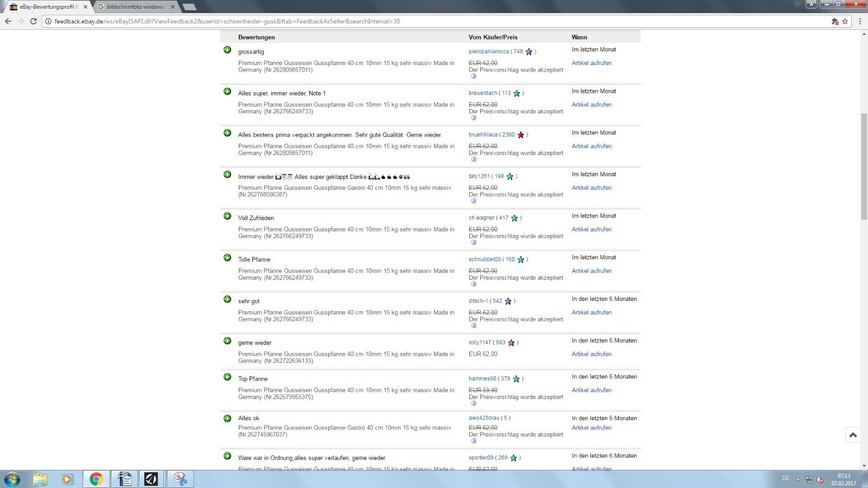Viewport: 868px width, 488px height.
Task: Click the muted volume icon in system tray
Action: [x=820, y=479]
